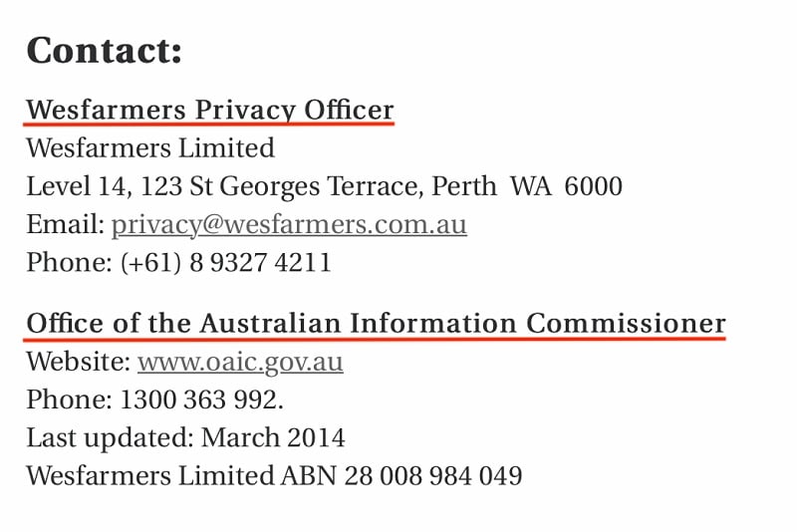The image size is (797, 532).
Task: Click the Website: label
Action: [x=79, y=362]
